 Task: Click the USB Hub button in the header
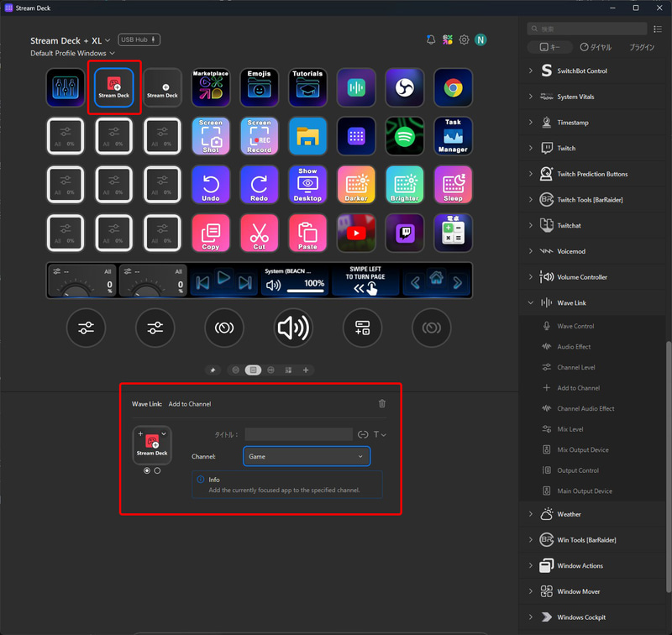[138, 38]
